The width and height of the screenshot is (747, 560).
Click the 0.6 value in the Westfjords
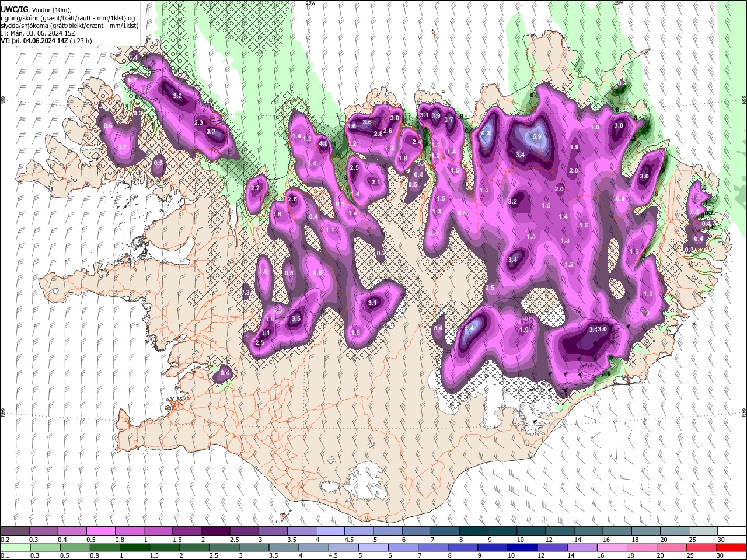click(x=108, y=126)
